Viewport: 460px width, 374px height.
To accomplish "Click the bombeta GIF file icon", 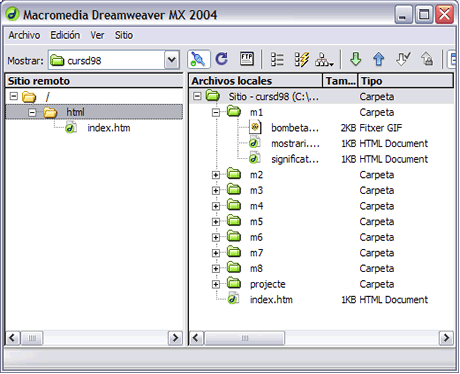I will pyautogui.click(x=255, y=127).
